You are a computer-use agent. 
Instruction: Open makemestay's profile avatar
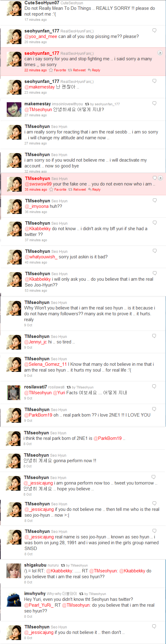14,110
